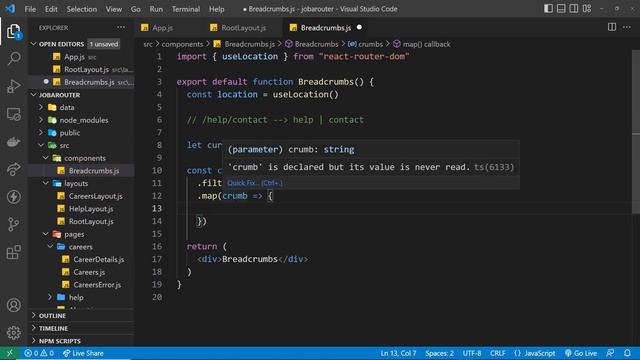This screenshot has width=640, height=360.
Task: Toggle the Panel layout icon
Action: tap(561, 9)
